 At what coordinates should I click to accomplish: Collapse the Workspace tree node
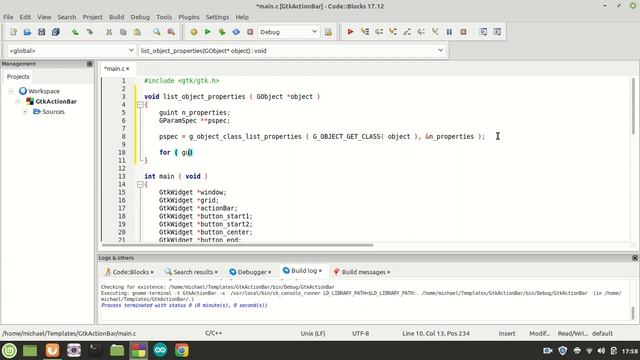[11, 91]
